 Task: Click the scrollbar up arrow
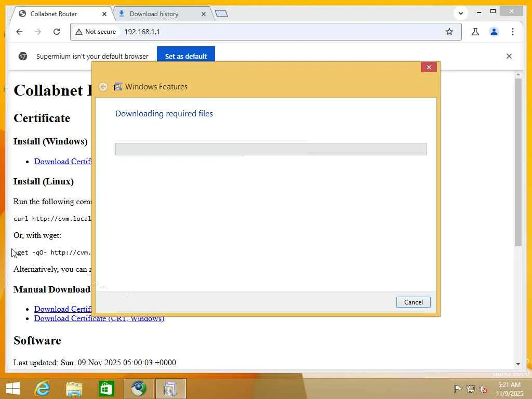point(518,74)
